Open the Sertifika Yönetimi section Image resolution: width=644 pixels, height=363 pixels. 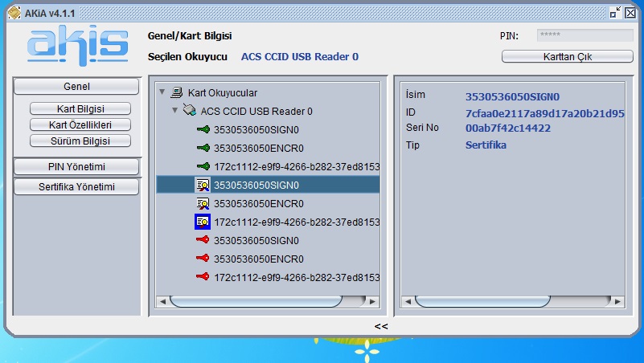tap(76, 186)
